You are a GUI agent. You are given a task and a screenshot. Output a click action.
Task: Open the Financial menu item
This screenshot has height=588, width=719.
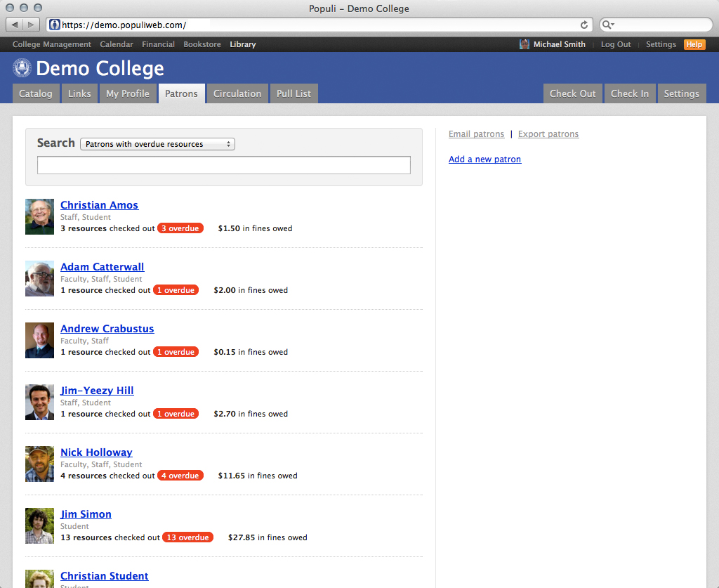point(158,44)
